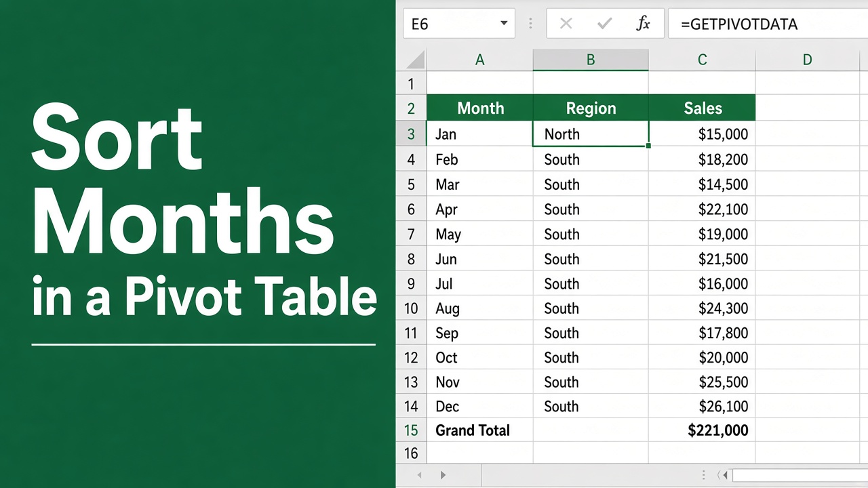Select the $26,100 sales cell
This screenshot has height=488, width=868.
point(702,406)
